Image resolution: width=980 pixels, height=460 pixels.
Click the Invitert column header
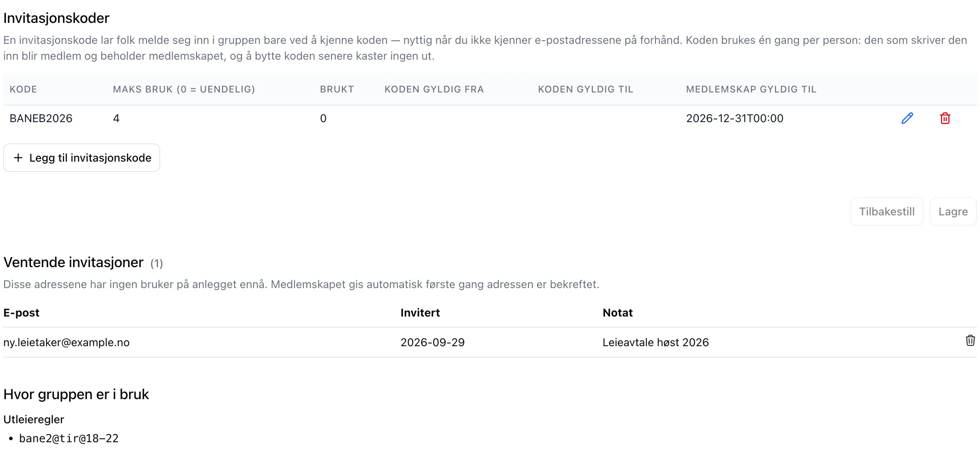(420, 313)
